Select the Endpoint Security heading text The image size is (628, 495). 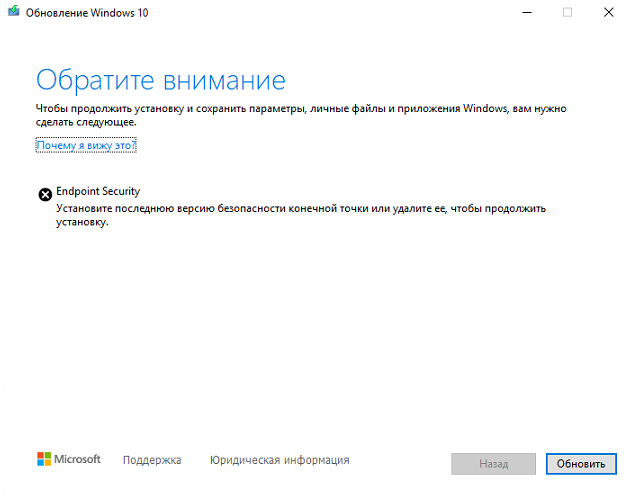[x=98, y=191]
